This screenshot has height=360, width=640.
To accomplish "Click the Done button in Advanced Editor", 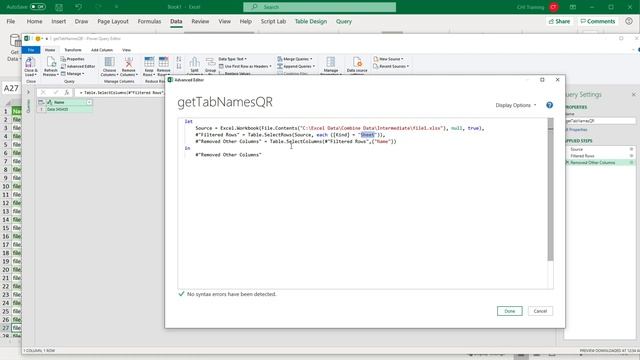I will tap(509, 311).
